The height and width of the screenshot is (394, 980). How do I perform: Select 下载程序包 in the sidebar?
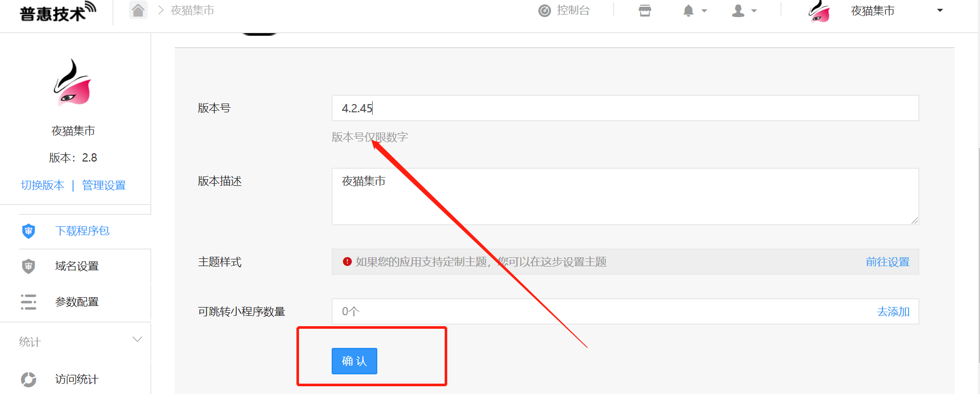pos(82,231)
